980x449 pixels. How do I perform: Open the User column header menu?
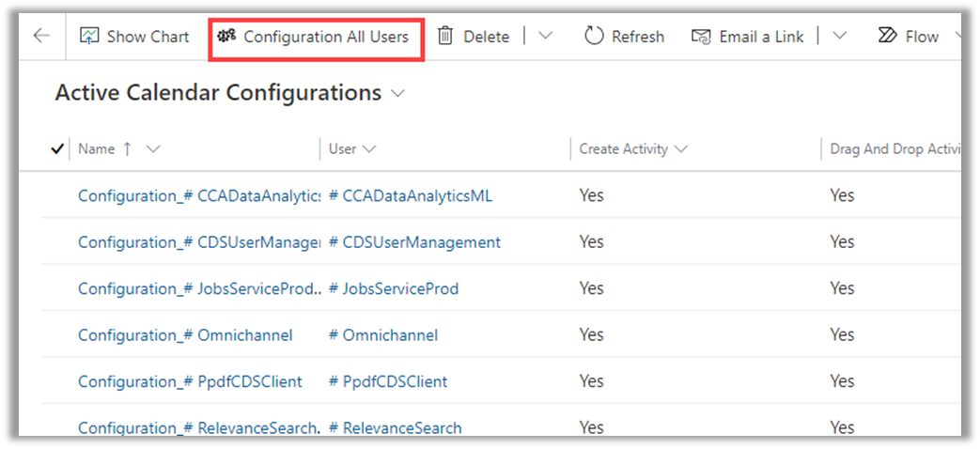pyautogui.click(x=352, y=148)
